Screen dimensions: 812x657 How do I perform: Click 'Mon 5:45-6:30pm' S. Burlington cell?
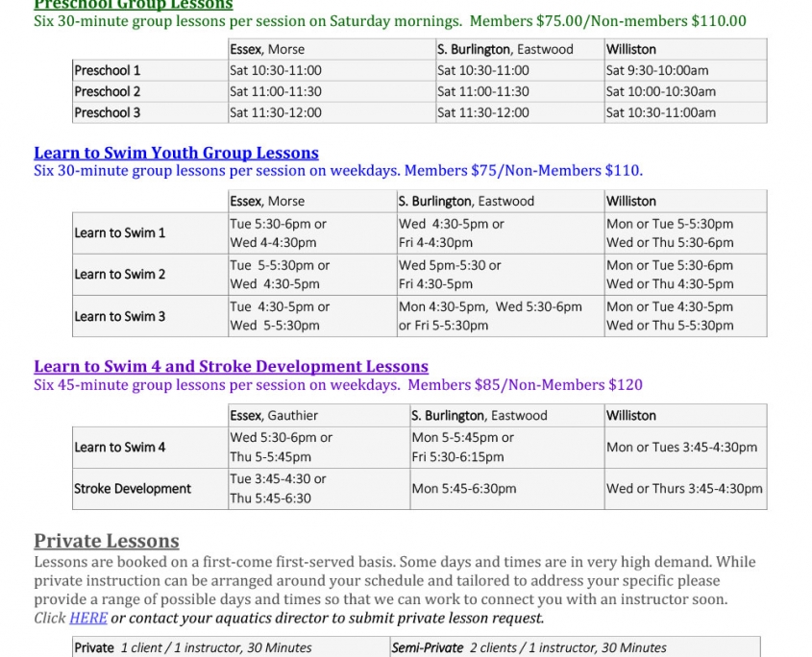point(507,489)
